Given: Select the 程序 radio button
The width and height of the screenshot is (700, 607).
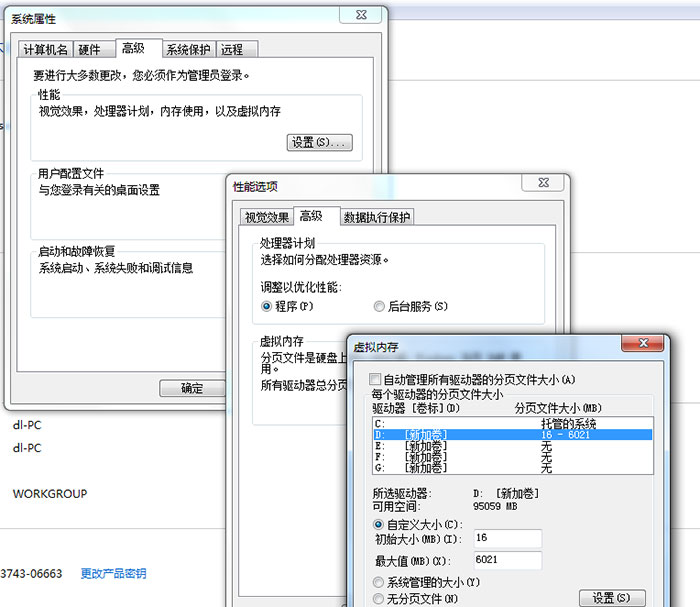Looking at the screenshot, I should coord(267,306).
